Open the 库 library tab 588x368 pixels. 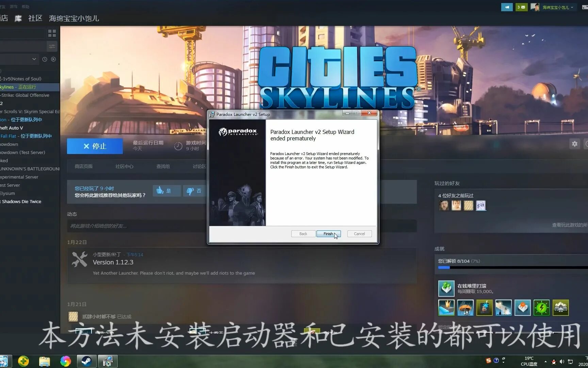click(x=18, y=18)
